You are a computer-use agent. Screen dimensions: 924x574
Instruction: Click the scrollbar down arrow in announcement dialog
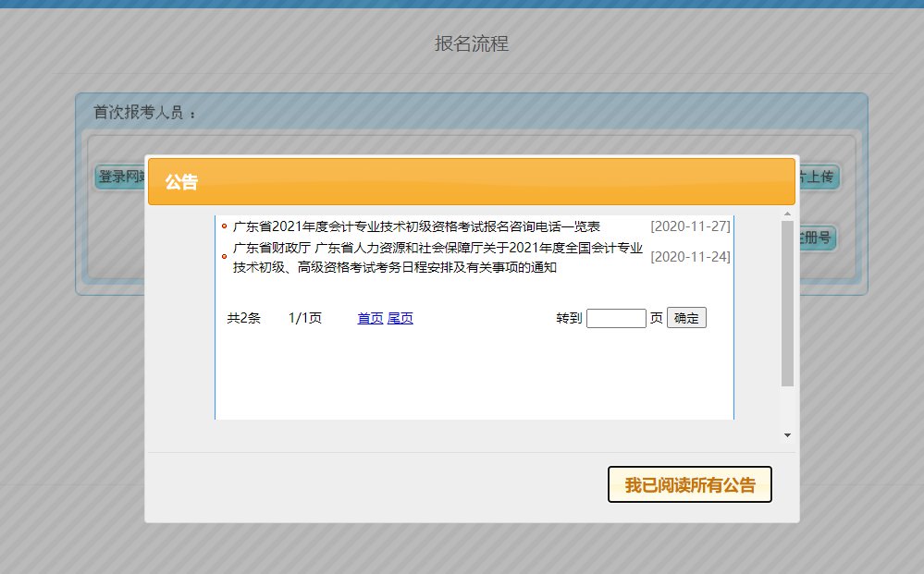tap(787, 434)
